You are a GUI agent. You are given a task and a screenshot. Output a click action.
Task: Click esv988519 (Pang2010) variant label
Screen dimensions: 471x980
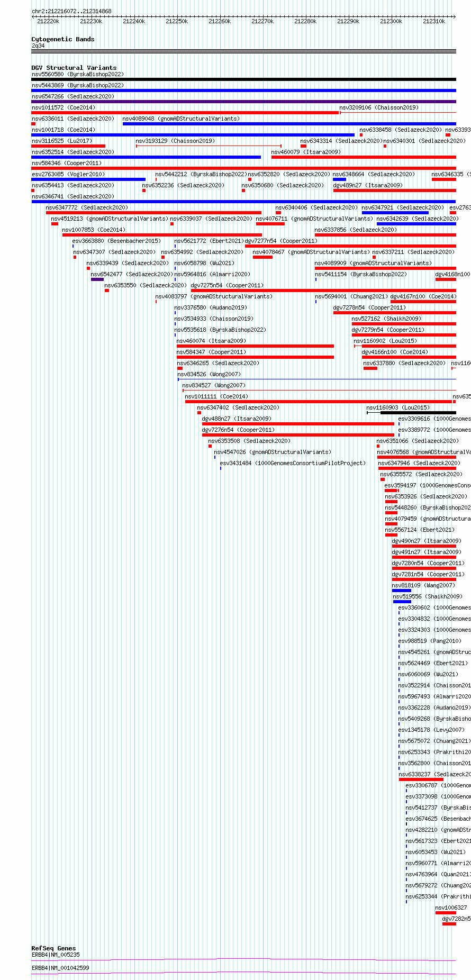(430, 641)
